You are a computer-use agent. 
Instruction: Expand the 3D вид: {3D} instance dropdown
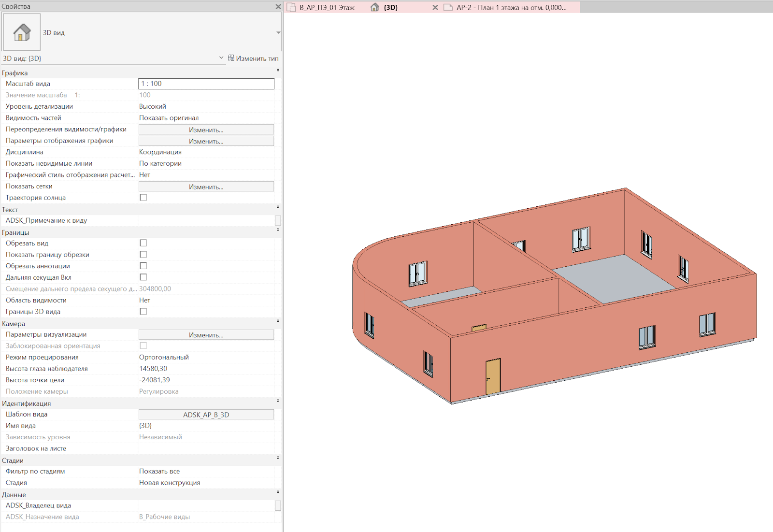[221, 58]
